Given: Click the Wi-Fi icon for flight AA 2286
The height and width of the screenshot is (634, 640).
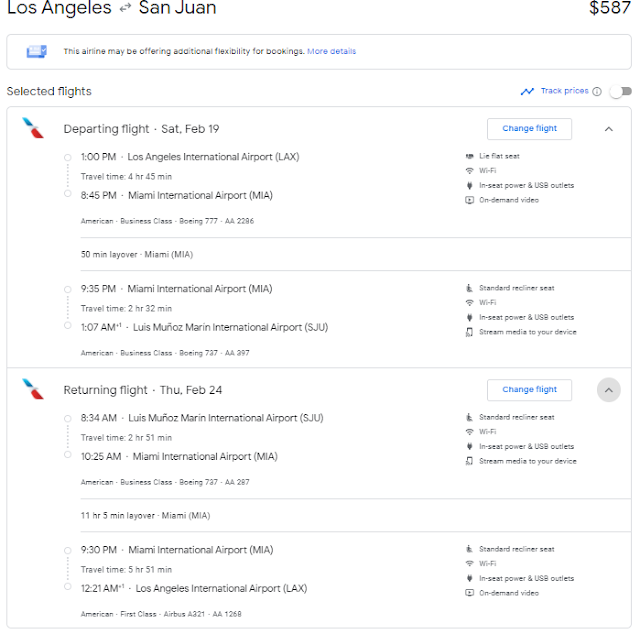Looking at the screenshot, I should coord(469,171).
